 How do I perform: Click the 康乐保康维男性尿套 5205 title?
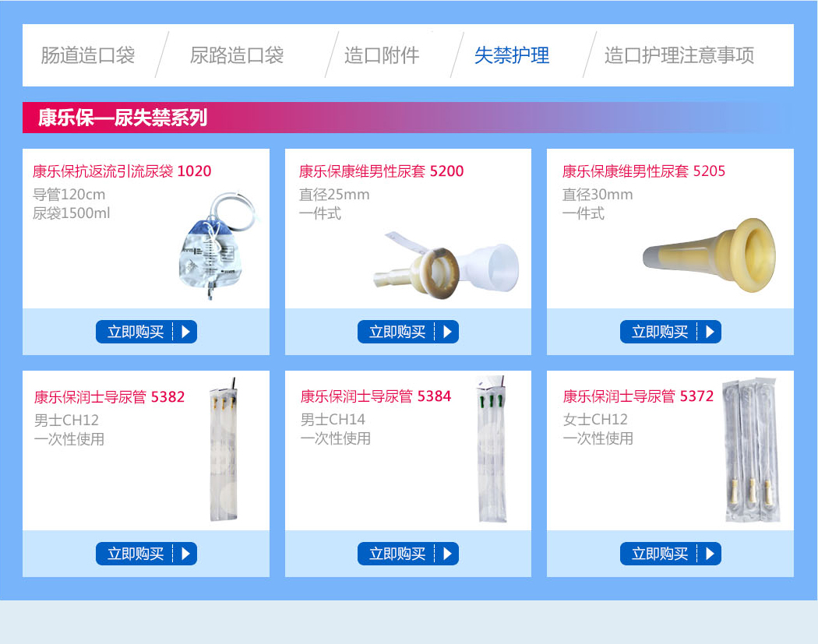click(643, 171)
